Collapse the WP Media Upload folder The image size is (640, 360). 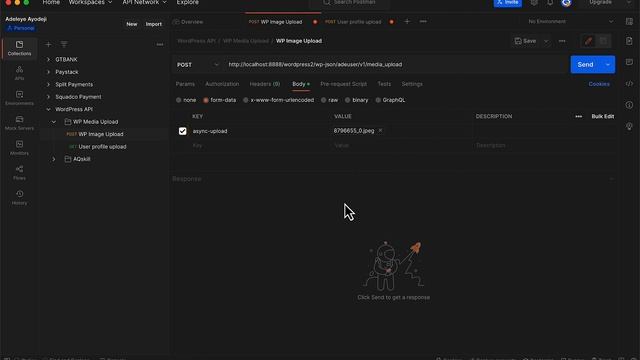tap(53, 122)
